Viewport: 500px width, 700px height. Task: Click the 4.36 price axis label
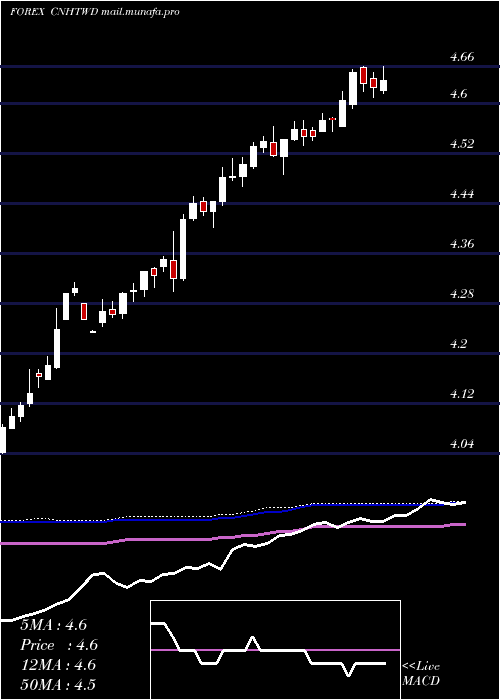click(462, 244)
